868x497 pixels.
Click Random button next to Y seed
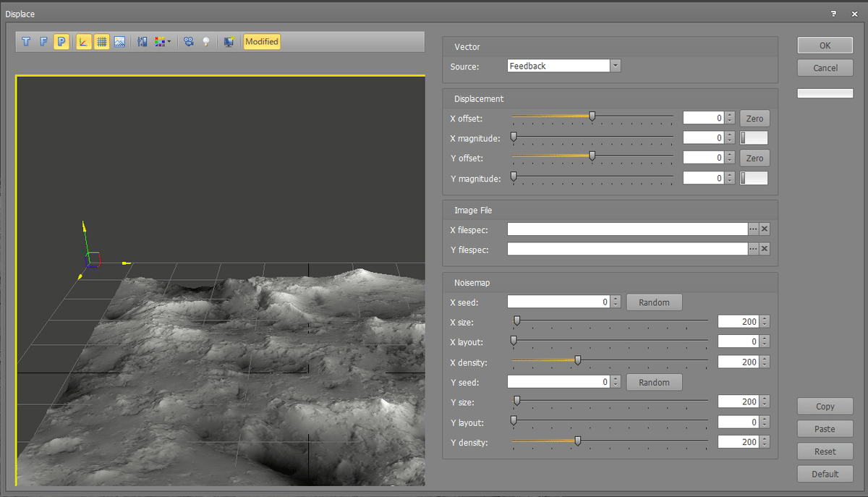[x=654, y=382]
